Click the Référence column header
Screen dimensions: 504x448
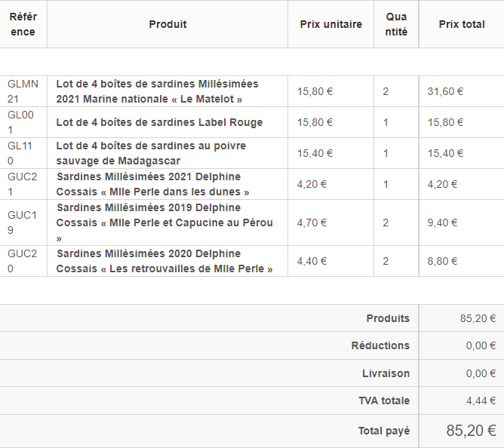(23, 24)
